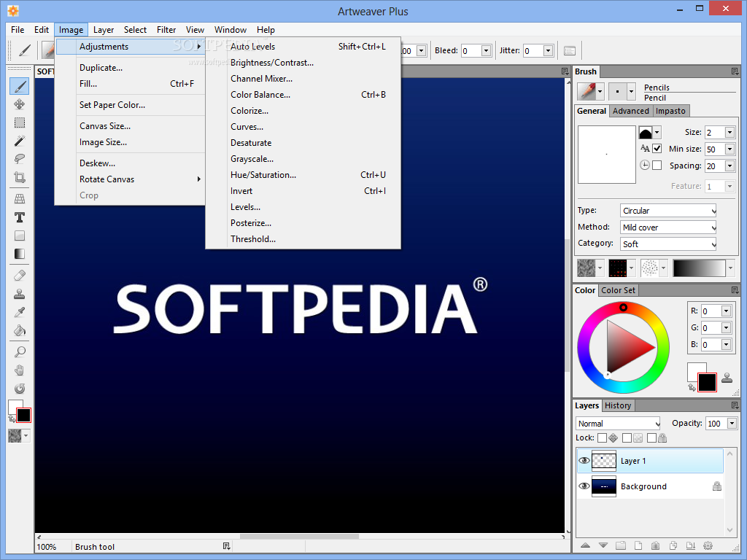This screenshot has height=560, width=747.
Task: Check the lock transparency checkbox
Action: [627, 437]
